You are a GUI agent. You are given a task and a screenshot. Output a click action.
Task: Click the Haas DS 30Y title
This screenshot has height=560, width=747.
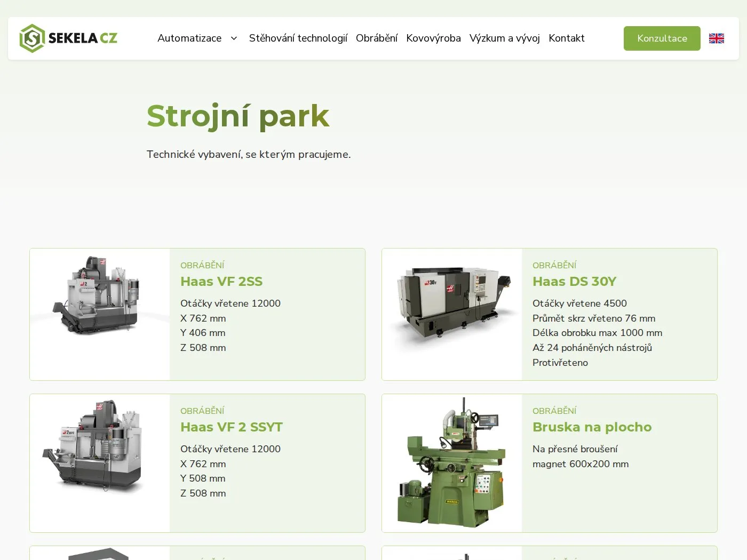[x=575, y=282]
